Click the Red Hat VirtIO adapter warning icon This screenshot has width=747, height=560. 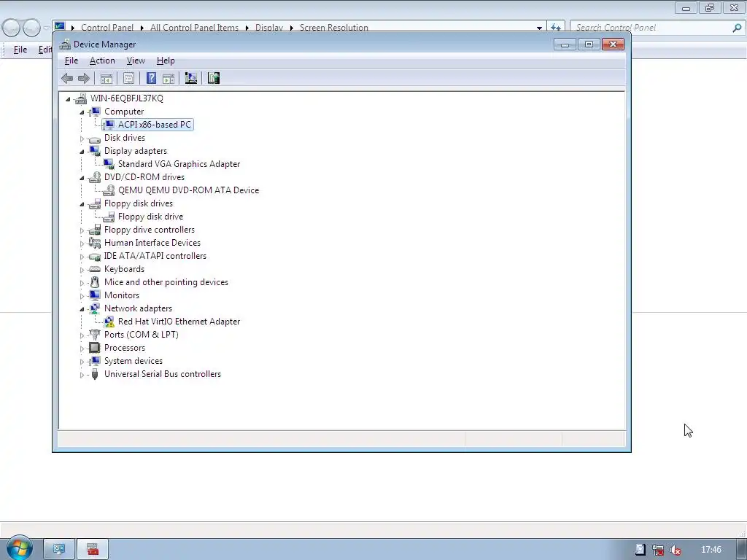(x=109, y=322)
